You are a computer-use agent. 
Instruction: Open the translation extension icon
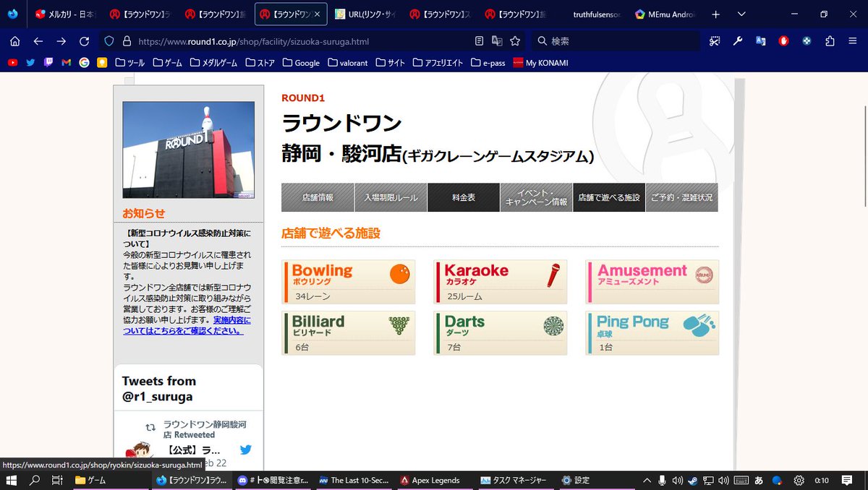(x=761, y=41)
